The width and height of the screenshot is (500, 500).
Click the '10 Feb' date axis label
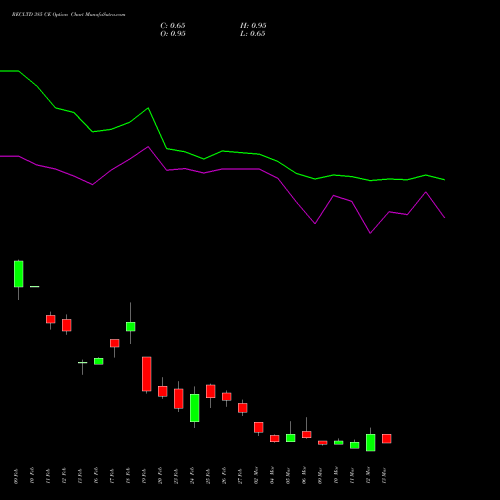(x=32, y=476)
